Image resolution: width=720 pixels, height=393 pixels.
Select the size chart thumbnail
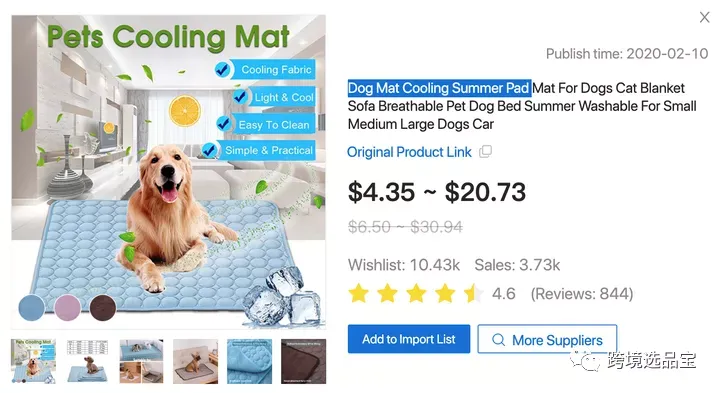[87, 361]
